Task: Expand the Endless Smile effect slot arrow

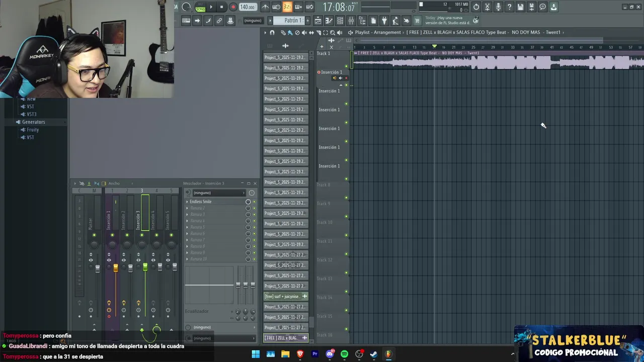Action: click(187, 202)
